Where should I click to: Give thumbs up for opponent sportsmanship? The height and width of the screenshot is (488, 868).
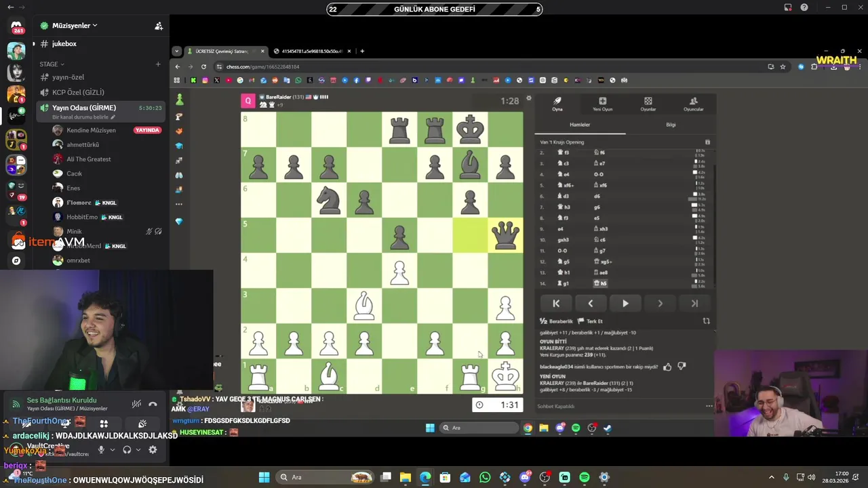[668, 367]
